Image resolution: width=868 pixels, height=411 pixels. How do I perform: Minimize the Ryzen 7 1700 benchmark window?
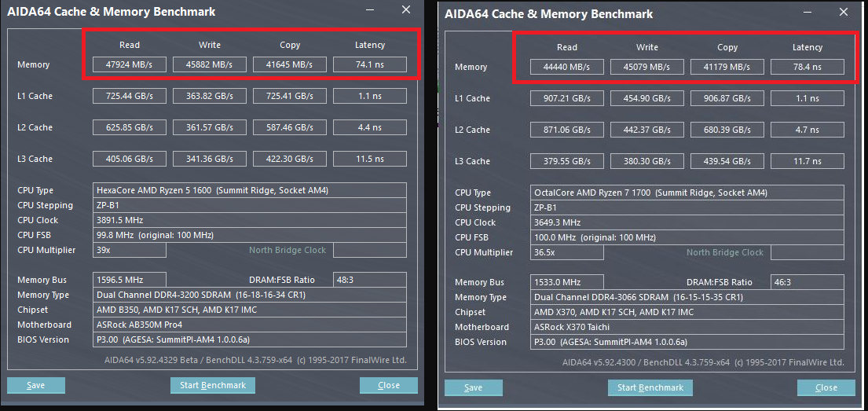[808, 13]
